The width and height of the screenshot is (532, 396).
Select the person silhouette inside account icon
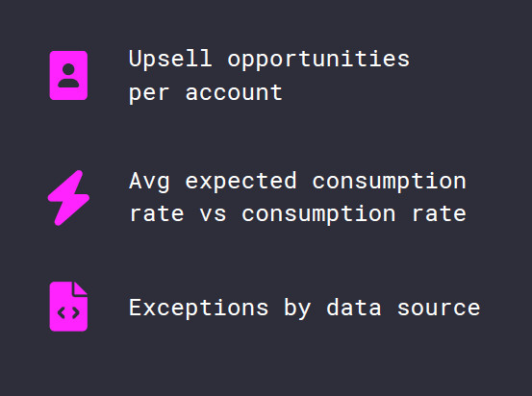(68, 75)
